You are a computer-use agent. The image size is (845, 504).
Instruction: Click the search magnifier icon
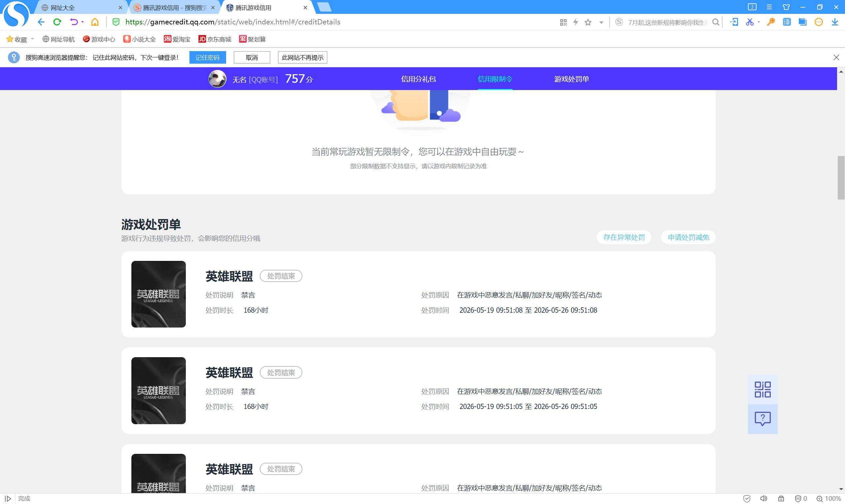[716, 22]
